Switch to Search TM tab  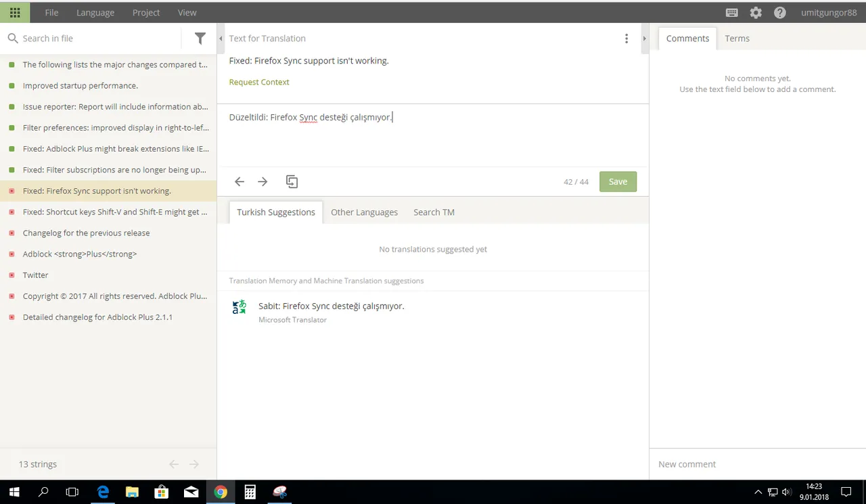434,212
